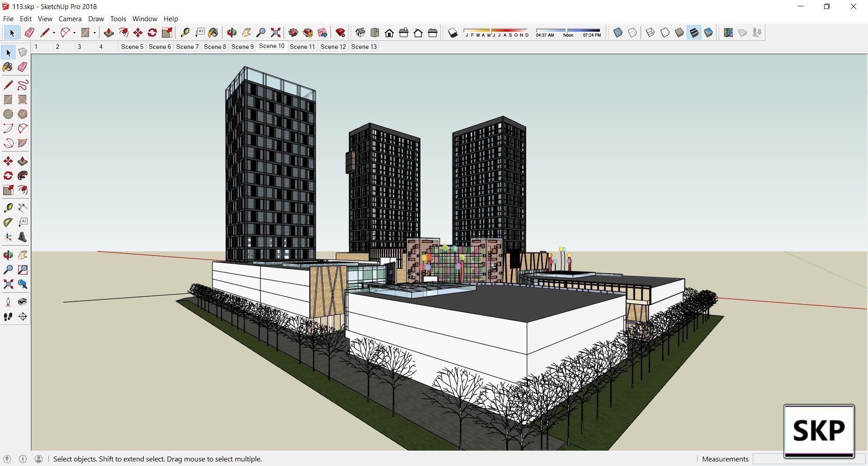
Task: Select the Axes tool
Action: [8, 237]
